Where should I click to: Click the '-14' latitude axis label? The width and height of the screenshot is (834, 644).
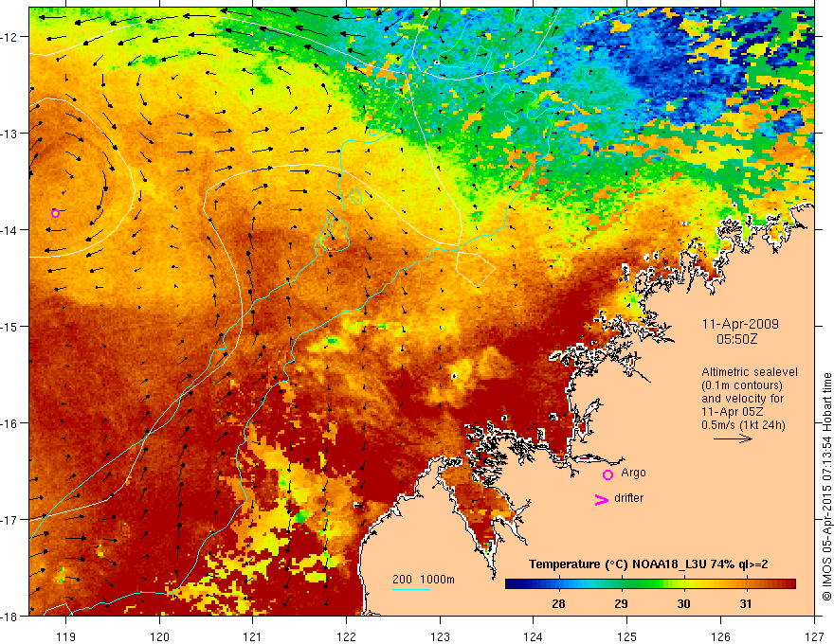click(10, 230)
